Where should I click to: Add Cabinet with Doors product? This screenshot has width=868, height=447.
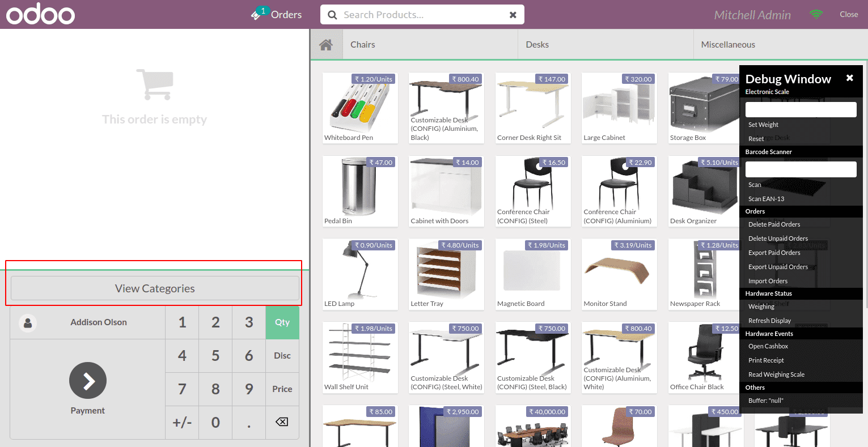[x=447, y=191]
